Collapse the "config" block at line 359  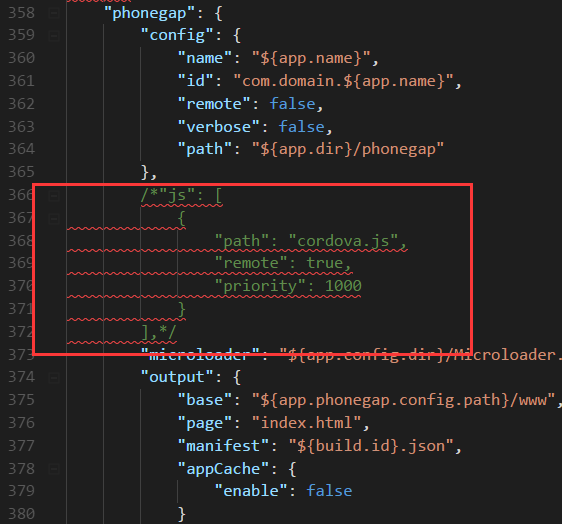point(54,36)
